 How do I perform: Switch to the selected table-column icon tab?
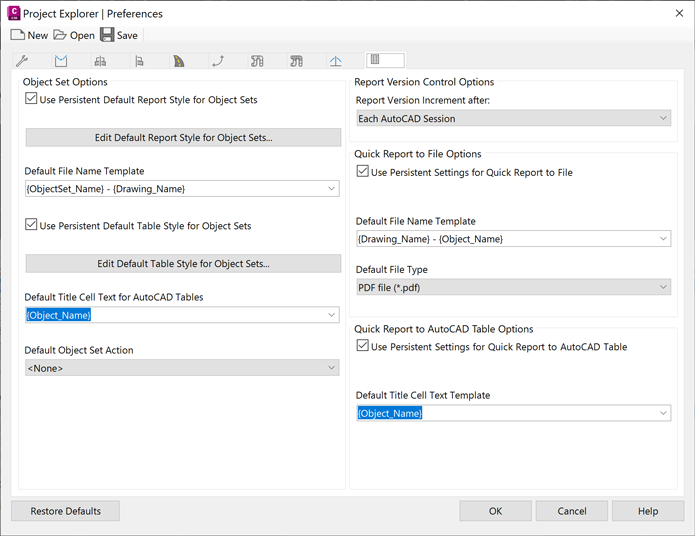click(x=385, y=61)
